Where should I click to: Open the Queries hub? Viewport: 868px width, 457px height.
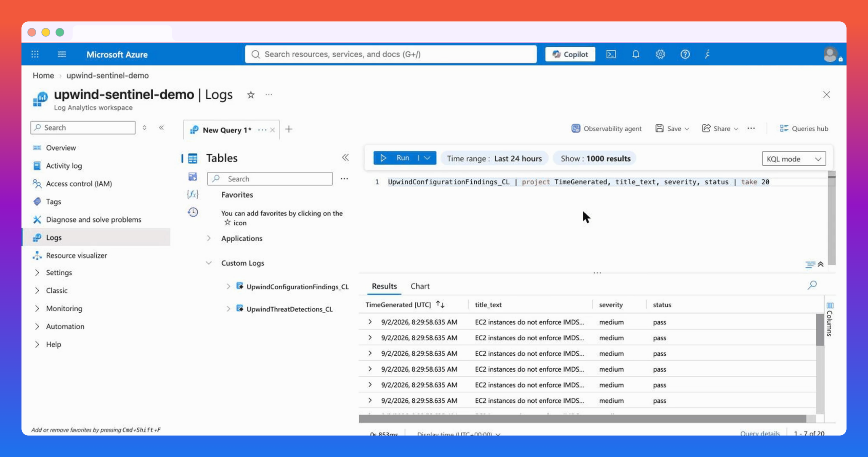804,129
